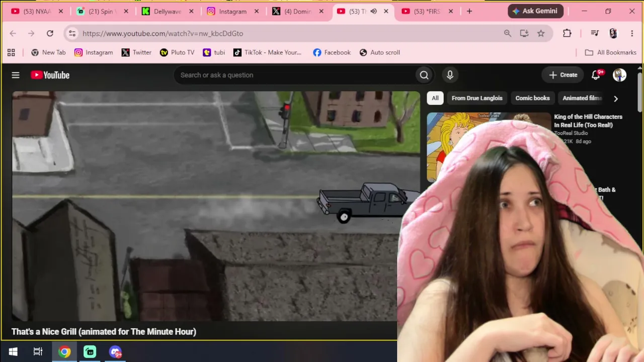The height and width of the screenshot is (362, 644).
Task: Click the Create button
Action: [563, 75]
